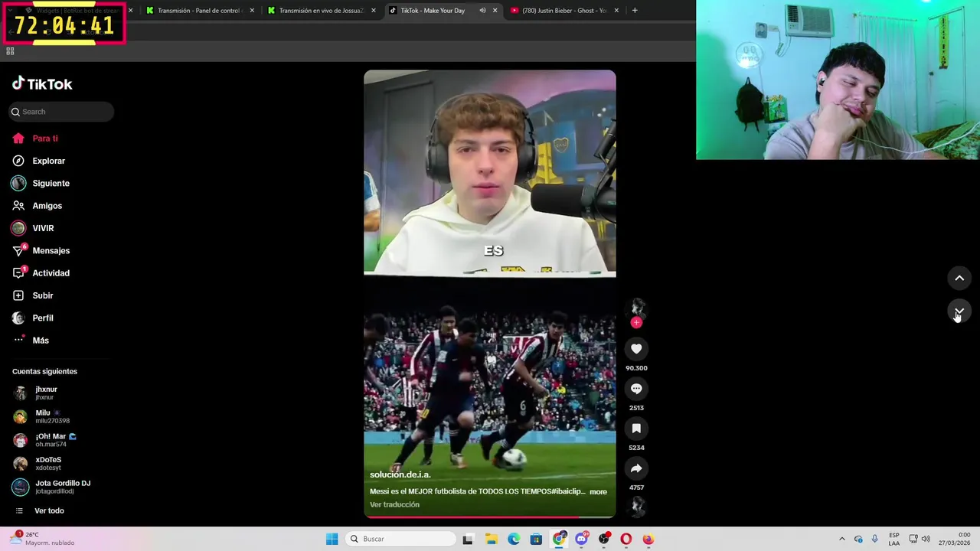
Task: Share video with arrow icon
Action: (x=636, y=468)
